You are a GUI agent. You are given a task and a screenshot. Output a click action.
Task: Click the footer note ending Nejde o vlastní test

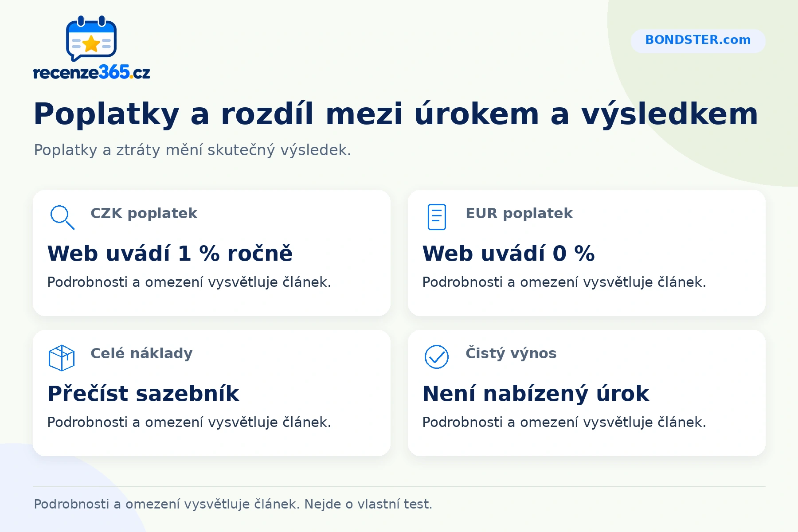(233, 504)
